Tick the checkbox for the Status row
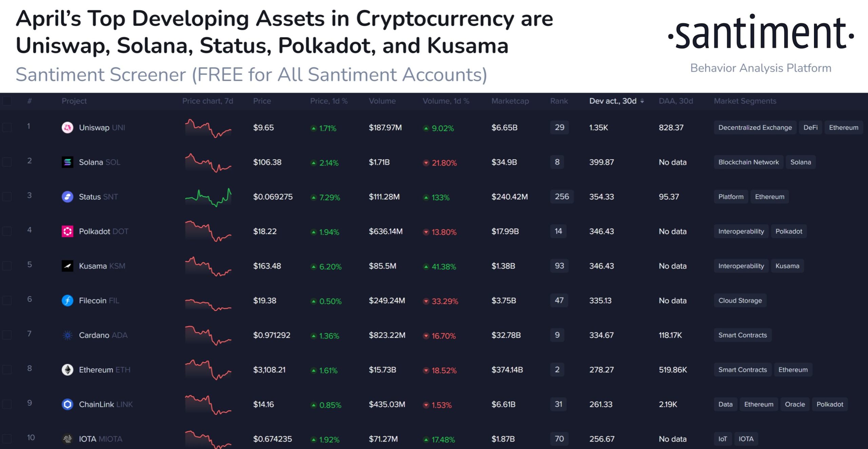This screenshot has height=449, width=868. coord(7,197)
